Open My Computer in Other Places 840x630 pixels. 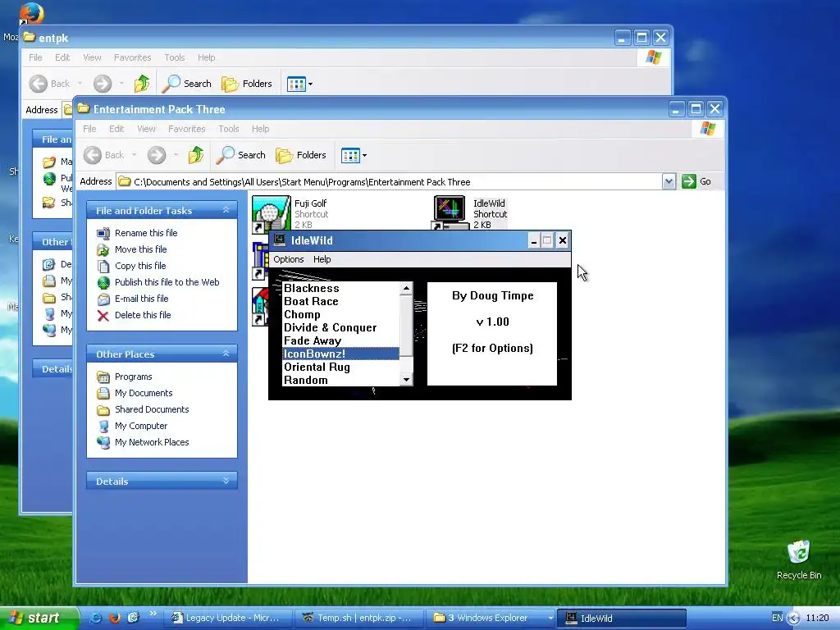point(141,426)
